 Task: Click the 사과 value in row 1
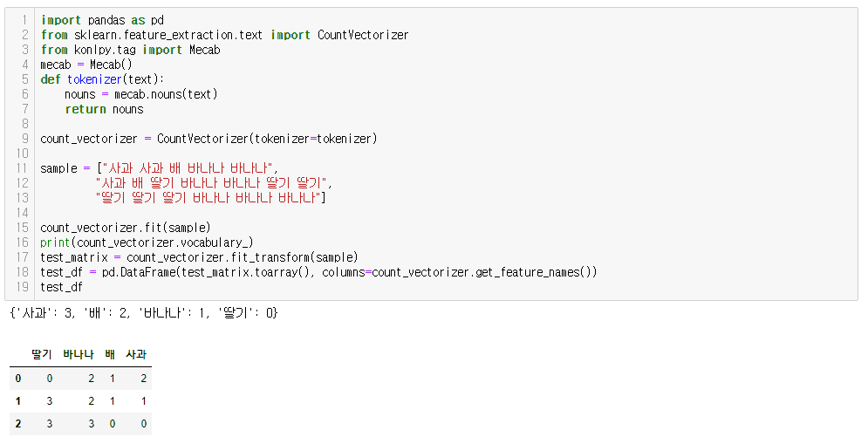click(143, 401)
